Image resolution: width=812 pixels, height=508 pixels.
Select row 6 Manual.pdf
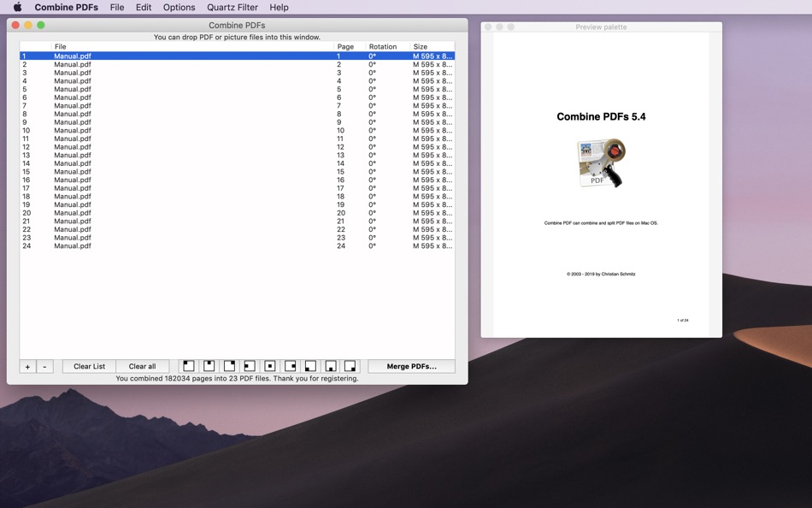[237, 97]
